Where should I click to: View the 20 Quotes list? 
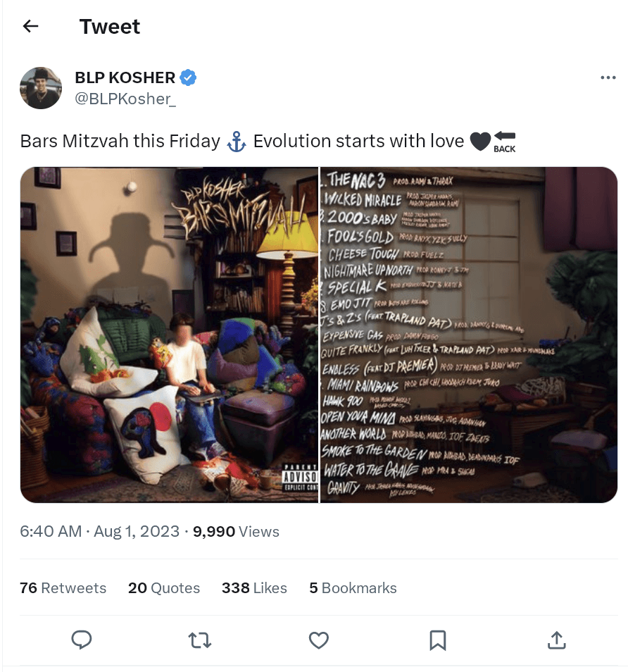click(x=164, y=588)
